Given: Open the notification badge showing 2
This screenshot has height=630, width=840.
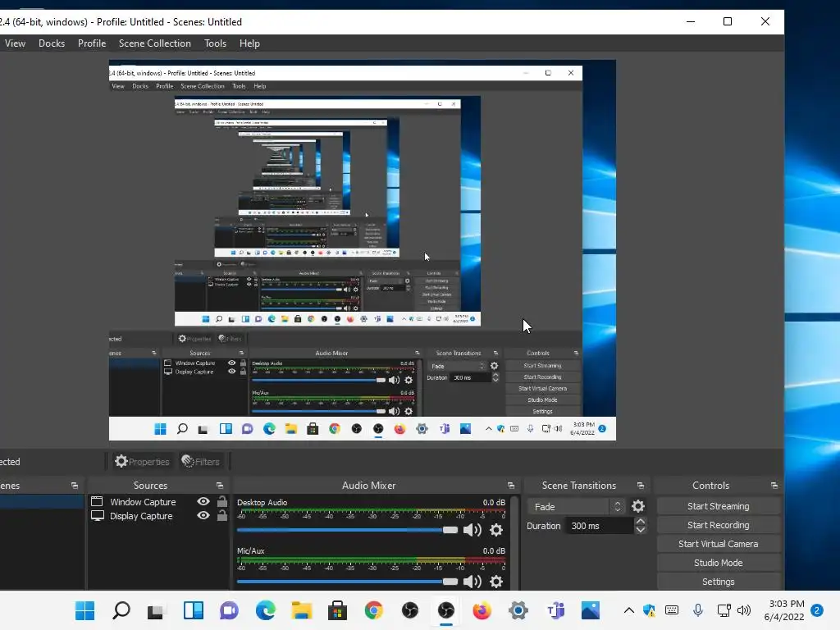Looking at the screenshot, I should [817, 610].
